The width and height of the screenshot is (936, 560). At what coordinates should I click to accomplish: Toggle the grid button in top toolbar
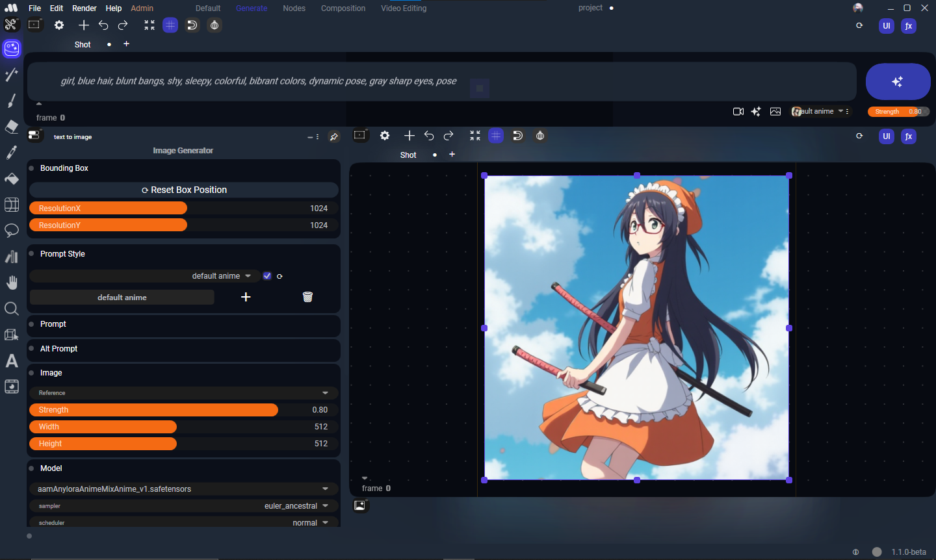[170, 25]
